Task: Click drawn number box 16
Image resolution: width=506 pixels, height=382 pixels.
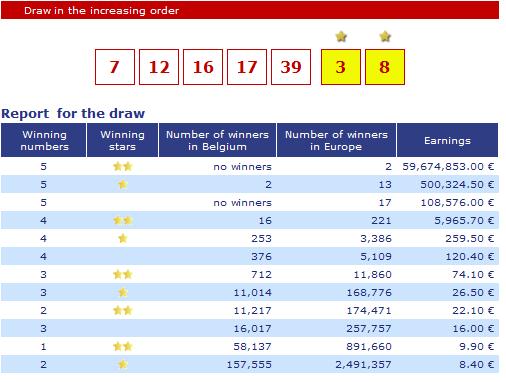Action: point(203,67)
